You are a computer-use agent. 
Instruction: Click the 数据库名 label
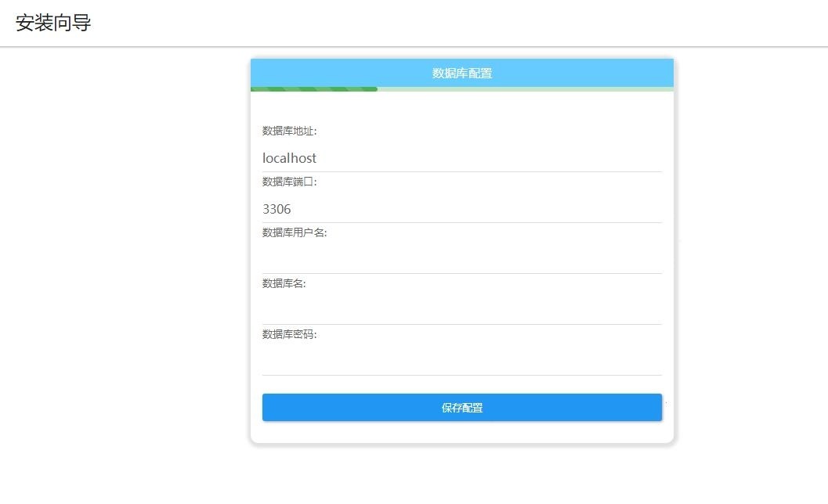[x=284, y=283]
